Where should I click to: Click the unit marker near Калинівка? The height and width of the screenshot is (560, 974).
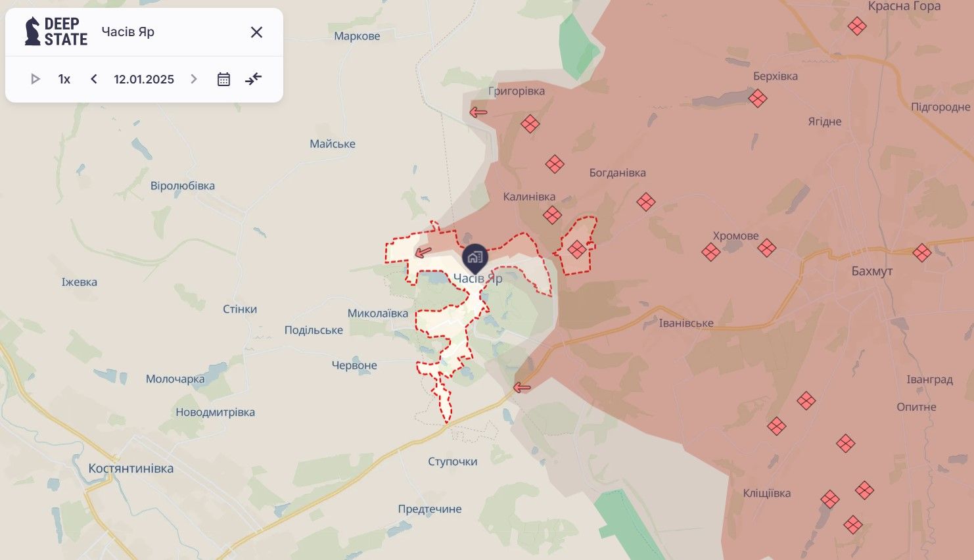[552, 215]
